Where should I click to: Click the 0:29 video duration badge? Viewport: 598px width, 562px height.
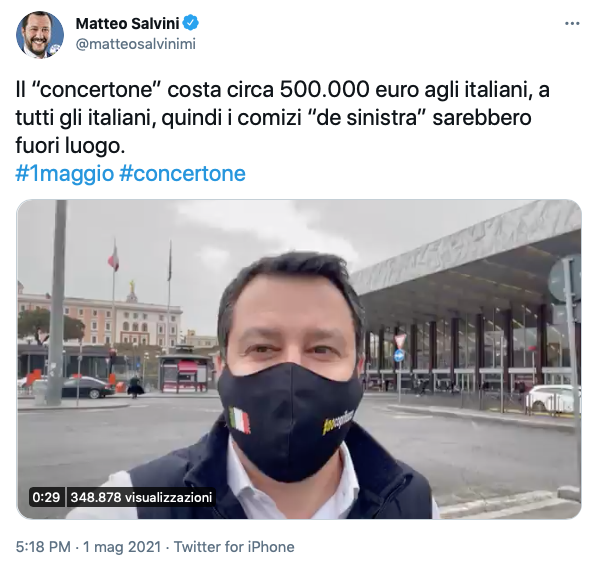[x=46, y=497]
